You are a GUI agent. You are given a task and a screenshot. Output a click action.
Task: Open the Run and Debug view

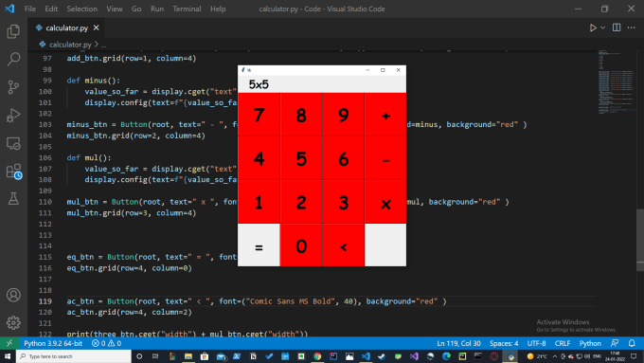click(x=13, y=116)
